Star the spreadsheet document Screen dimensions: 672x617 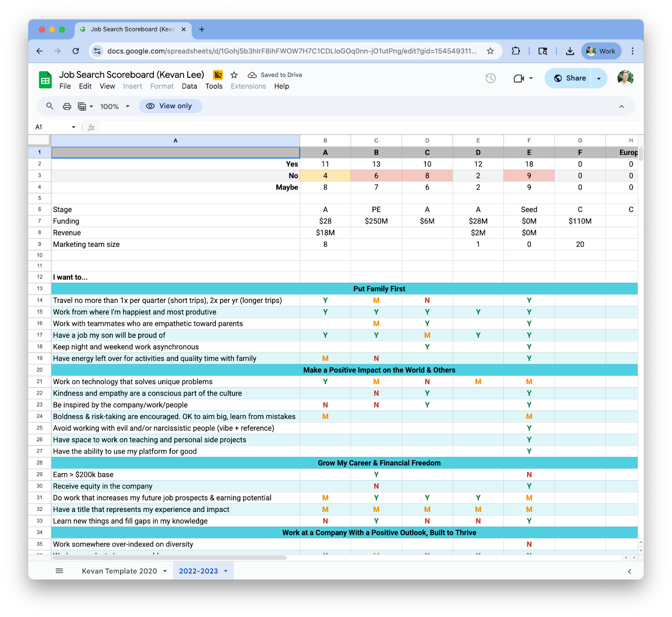pyautogui.click(x=234, y=75)
